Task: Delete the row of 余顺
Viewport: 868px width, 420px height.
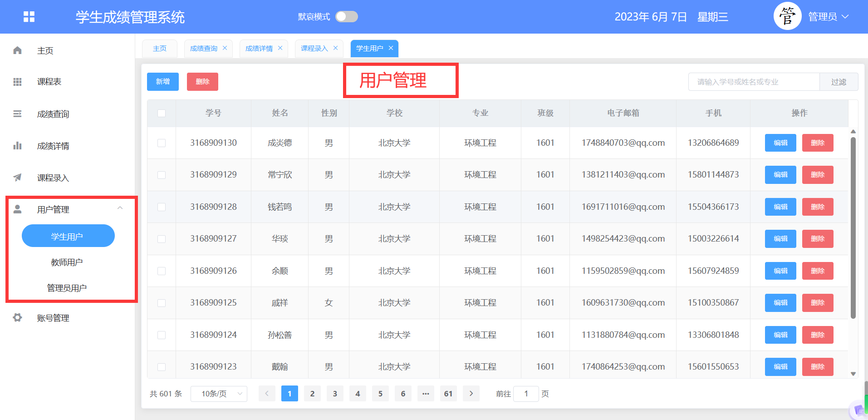Action: (818, 271)
